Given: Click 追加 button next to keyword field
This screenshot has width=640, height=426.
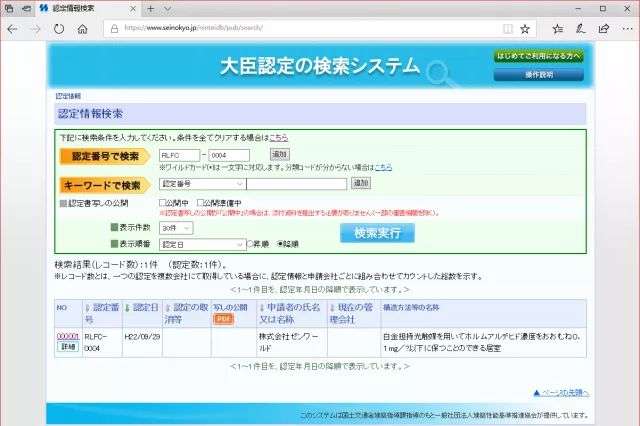Looking at the screenshot, I should pos(361,183).
